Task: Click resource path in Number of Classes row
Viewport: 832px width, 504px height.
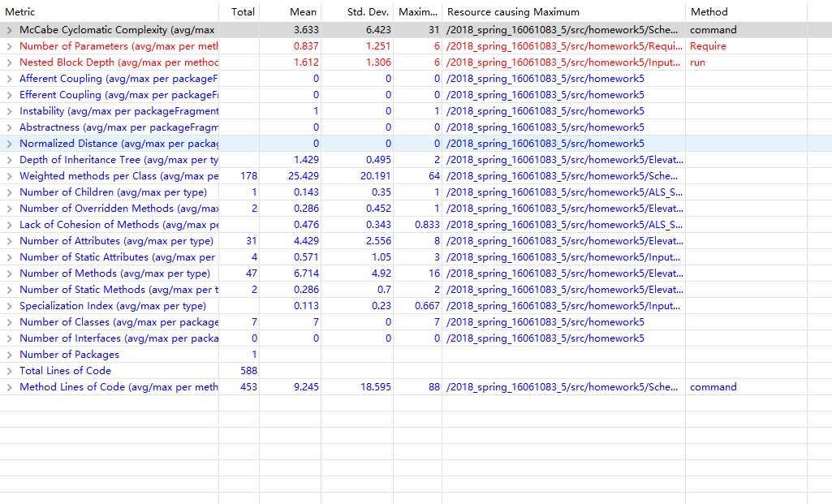Action: point(545,322)
